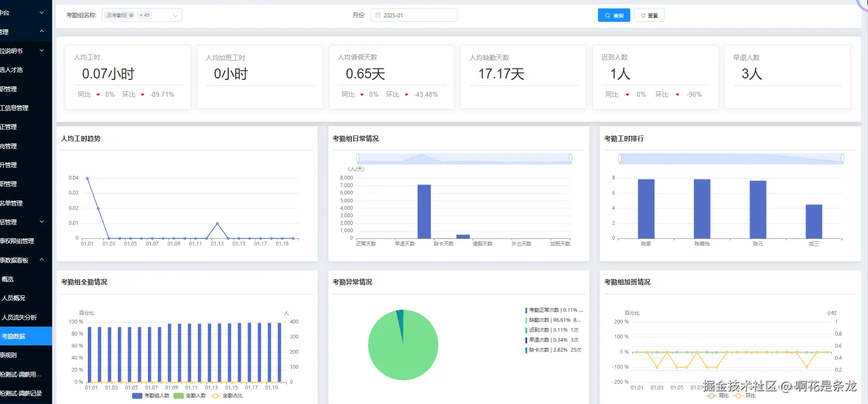Click the 3人 早退人数 value
The height and width of the screenshot is (404, 868).
click(x=751, y=74)
